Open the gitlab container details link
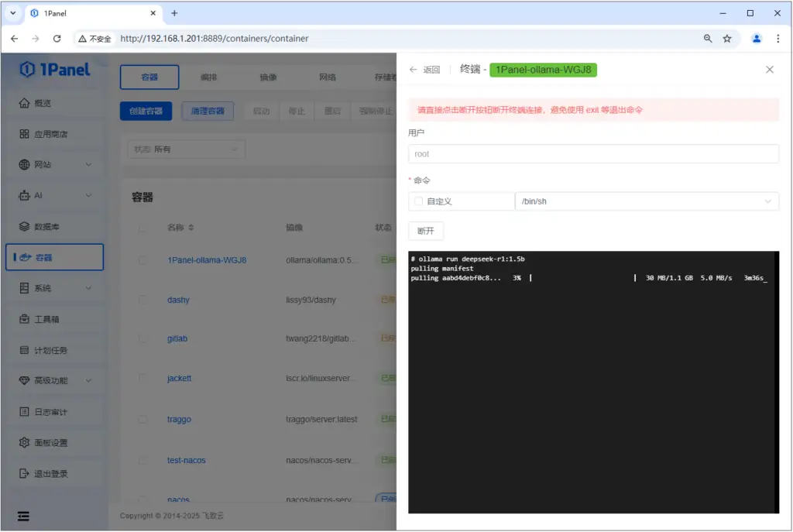The width and height of the screenshot is (793, 532). tap(179, 338)
